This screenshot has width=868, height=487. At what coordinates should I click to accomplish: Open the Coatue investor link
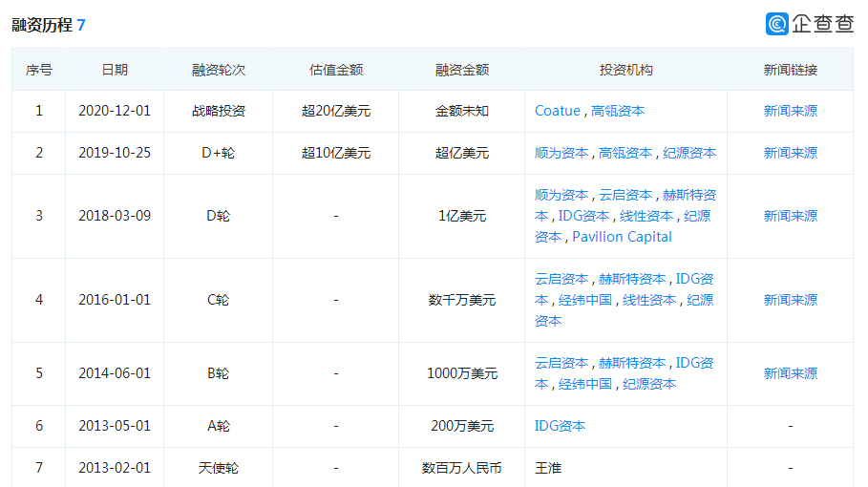coord(558,111)
